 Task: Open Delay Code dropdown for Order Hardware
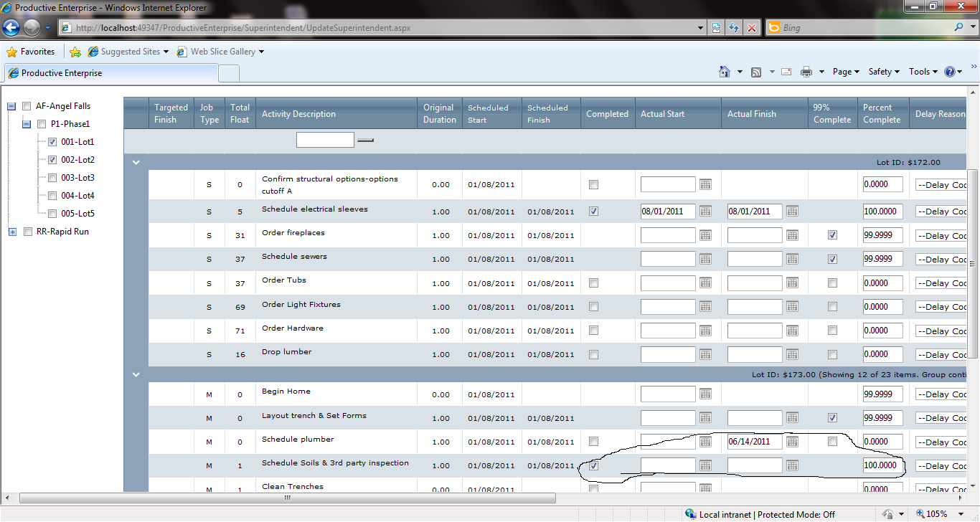pyautogui.click(x=941, y=331)
